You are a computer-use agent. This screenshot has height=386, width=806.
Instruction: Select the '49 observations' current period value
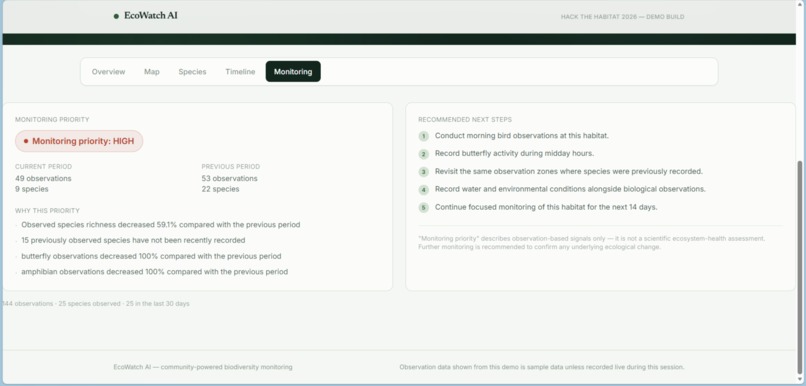[43, 178]
